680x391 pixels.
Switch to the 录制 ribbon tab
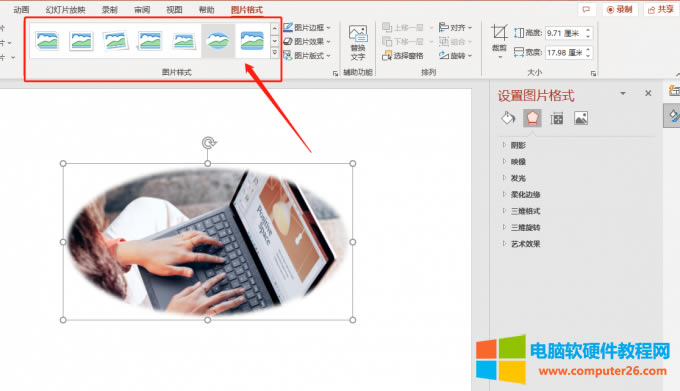pyautogui.click(x=110, y=10)
